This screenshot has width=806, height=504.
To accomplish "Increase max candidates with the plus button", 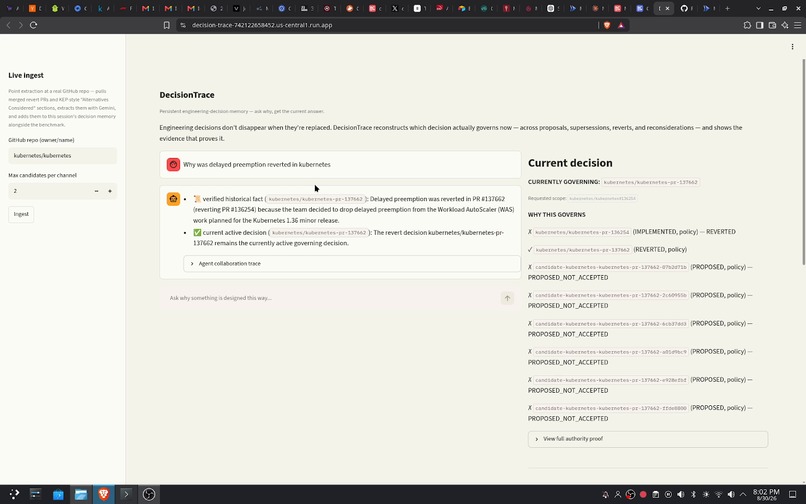I will point(109,191).
